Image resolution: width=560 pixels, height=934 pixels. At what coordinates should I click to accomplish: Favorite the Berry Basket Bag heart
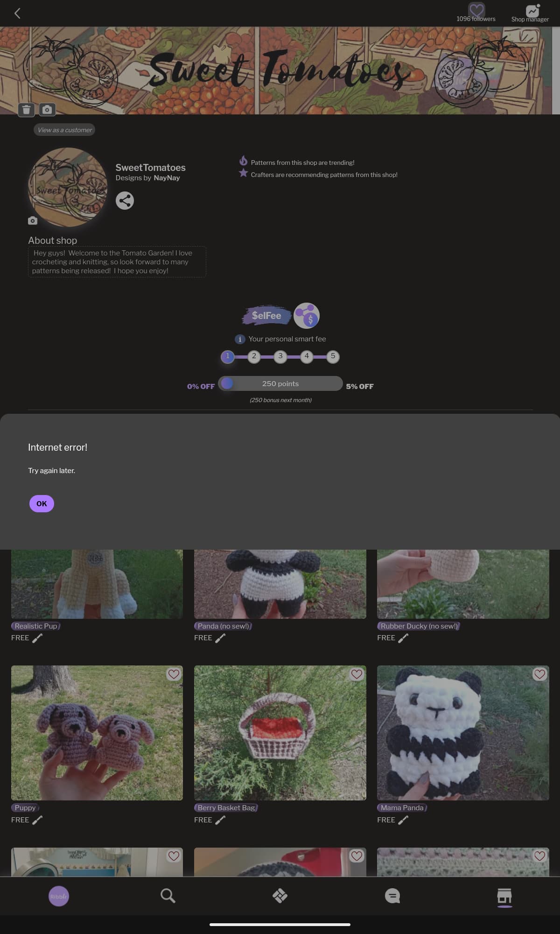tap(357, 674)
